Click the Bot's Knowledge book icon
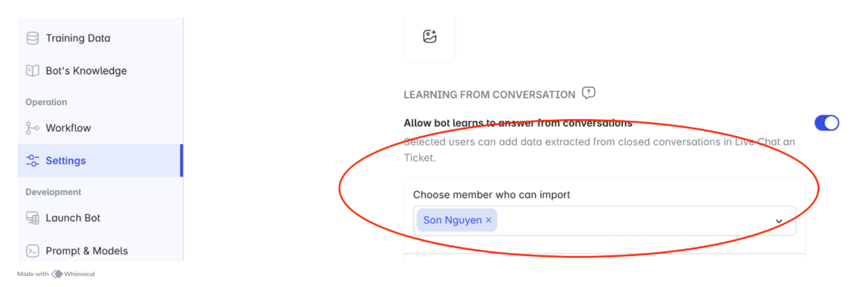Screen dimensions: 868x287 (33, 71)
